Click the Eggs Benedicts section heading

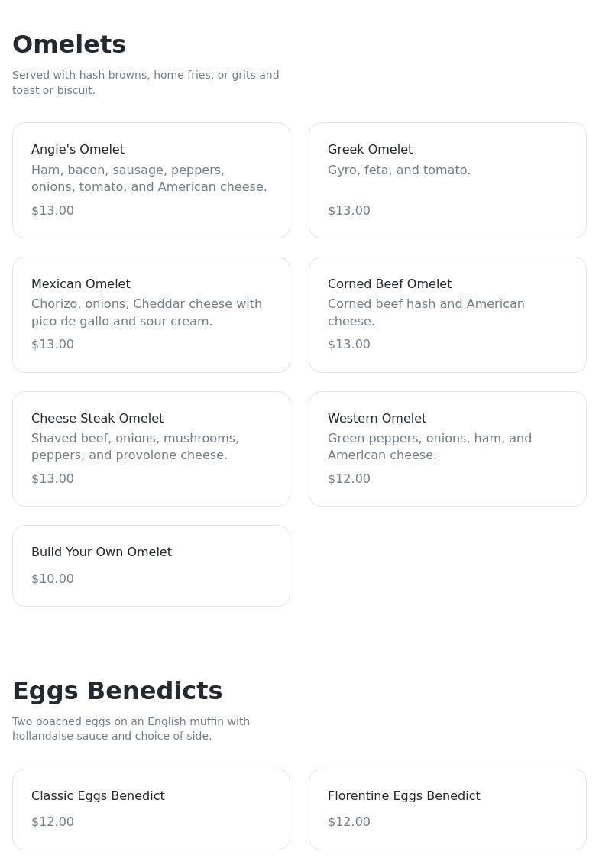click(117, 691)
